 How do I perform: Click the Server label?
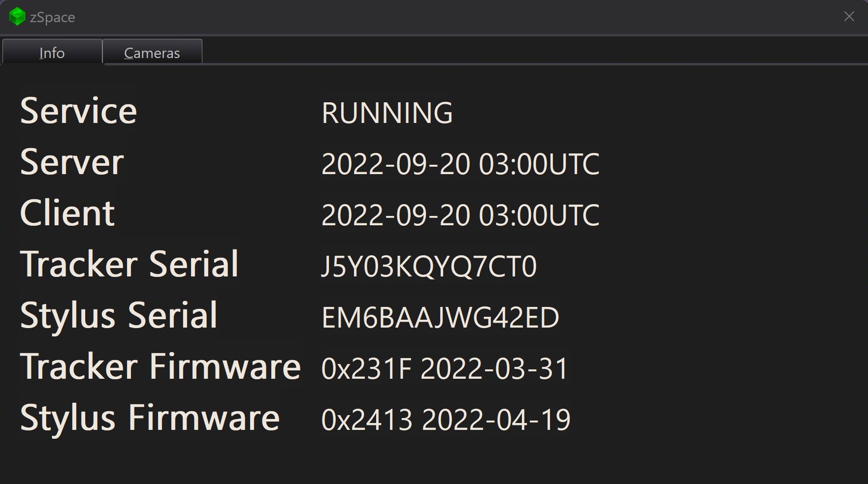(x=72, y=162)
